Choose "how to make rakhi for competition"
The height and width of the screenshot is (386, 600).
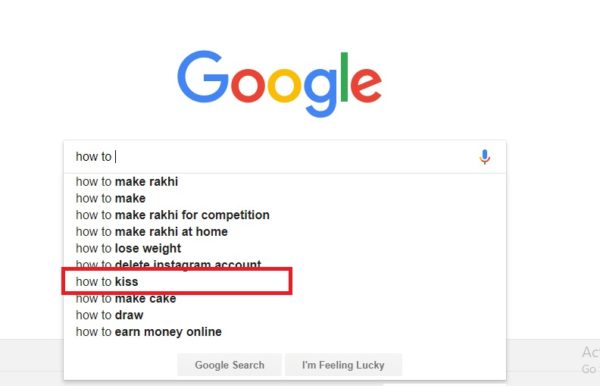pos(285,215)
